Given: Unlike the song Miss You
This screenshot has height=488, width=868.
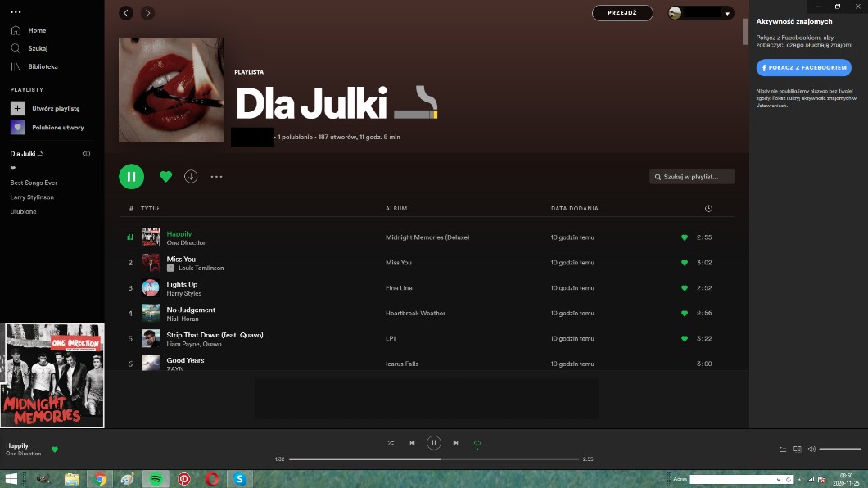Looking at the screenshot, I should pyautogui.click(x=685, y=263).
